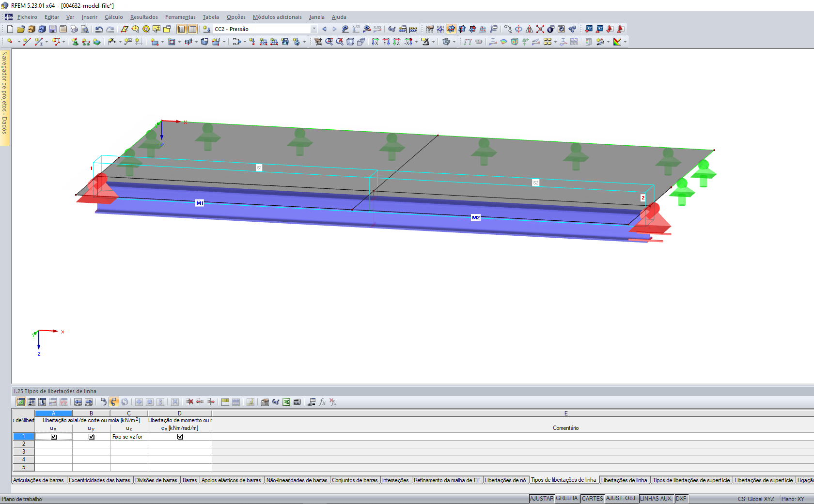Click the color scale settings icon

tap(617, 42)
